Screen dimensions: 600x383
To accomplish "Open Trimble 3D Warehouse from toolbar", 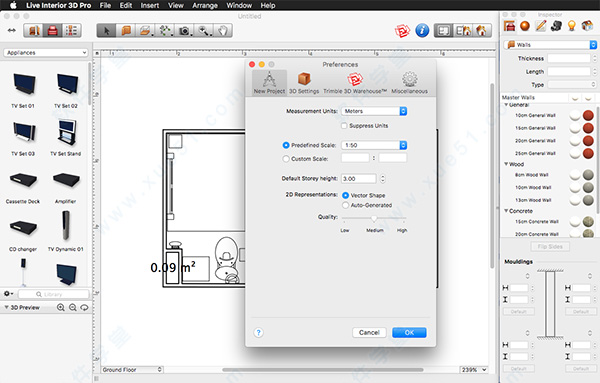I will 402,31.
